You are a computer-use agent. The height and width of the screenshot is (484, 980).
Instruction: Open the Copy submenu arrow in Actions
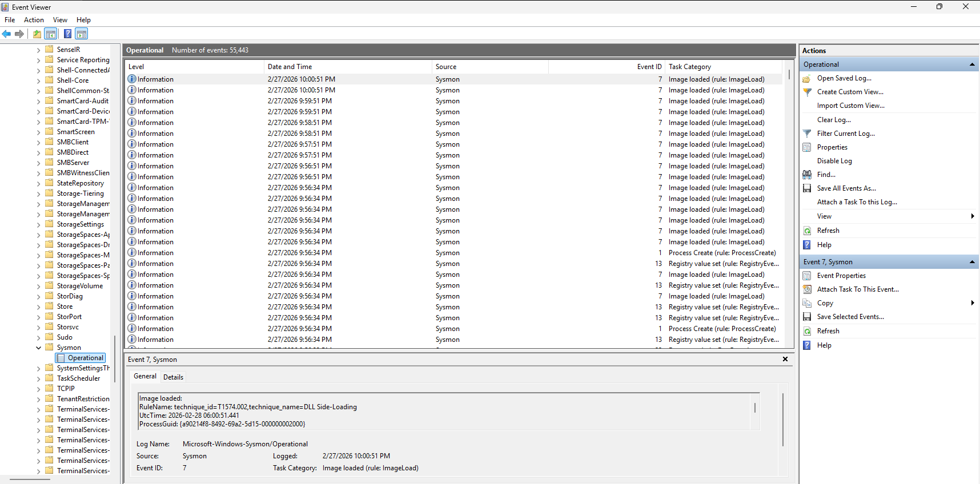point(973,303)
